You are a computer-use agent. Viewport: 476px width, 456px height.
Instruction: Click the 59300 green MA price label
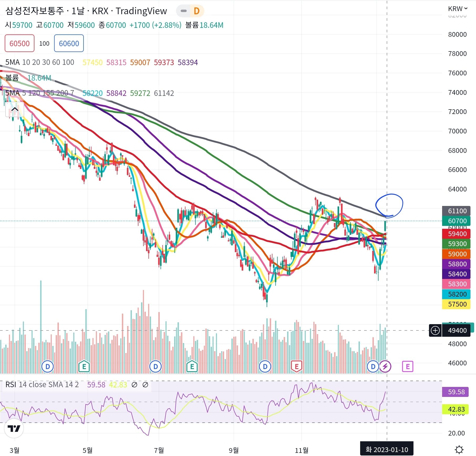coord(457,244)
